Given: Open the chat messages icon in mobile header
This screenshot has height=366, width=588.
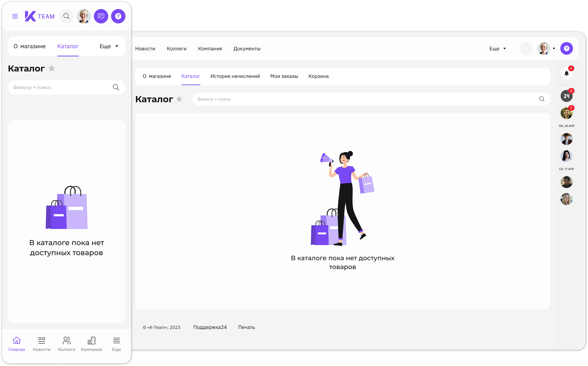Looking at the screenshot, I should click(101, 16).
